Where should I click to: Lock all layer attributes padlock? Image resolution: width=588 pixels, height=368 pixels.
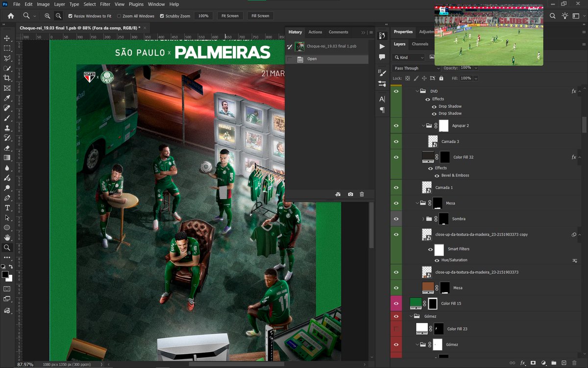pos(441,78)
